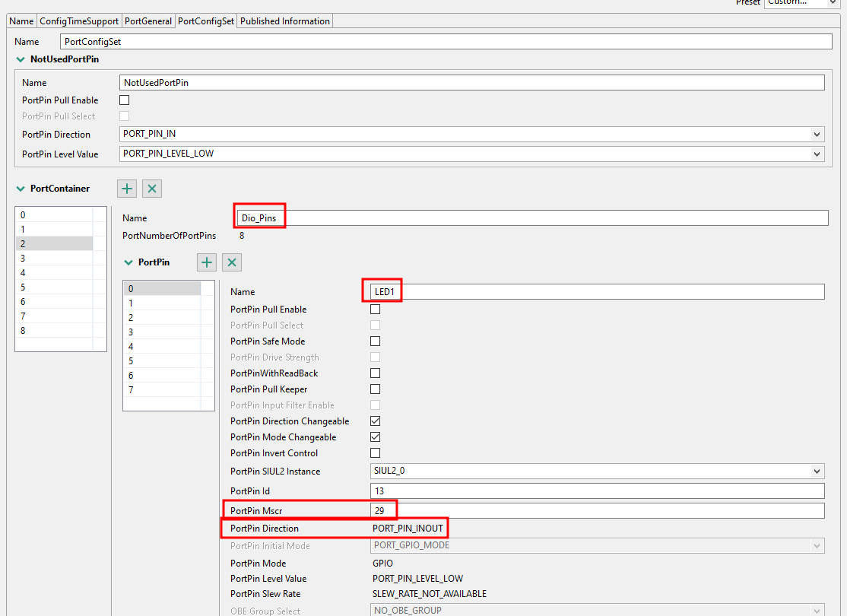Screen dimensions: 847x616
Task: Select the PortConfigSet tab
Action: tap(206, 21)
